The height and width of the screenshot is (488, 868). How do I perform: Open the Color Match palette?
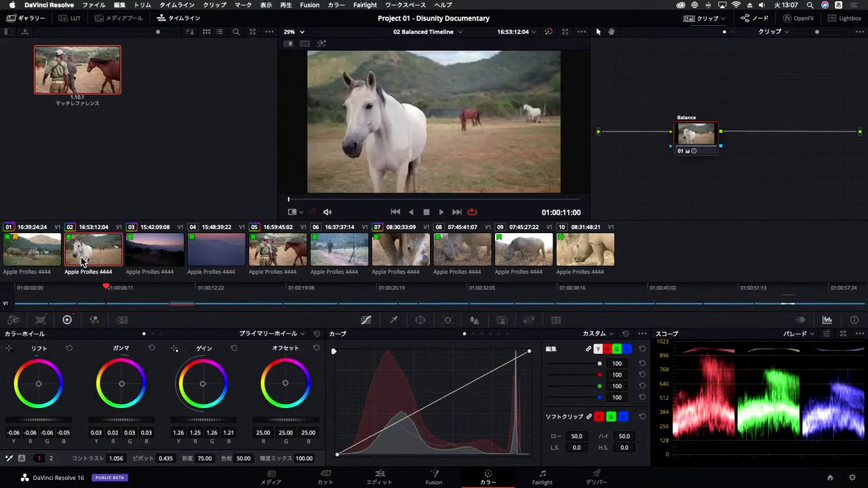point(40,320)
